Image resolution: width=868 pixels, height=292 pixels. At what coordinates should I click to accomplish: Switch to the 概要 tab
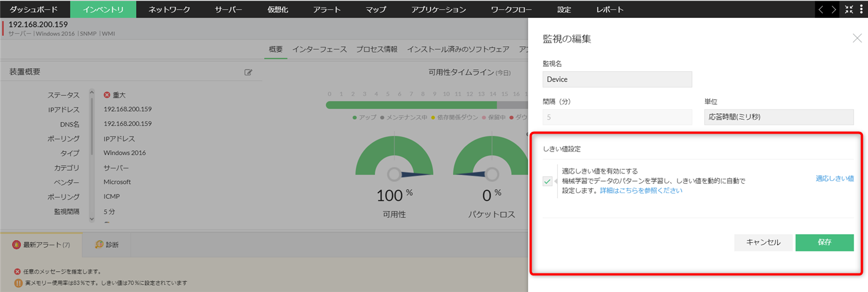click(x=276, y=49)
